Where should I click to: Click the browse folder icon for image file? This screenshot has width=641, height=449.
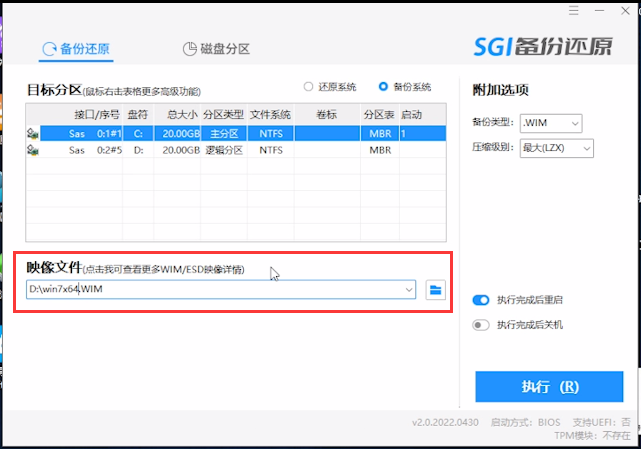coord(435,290)
